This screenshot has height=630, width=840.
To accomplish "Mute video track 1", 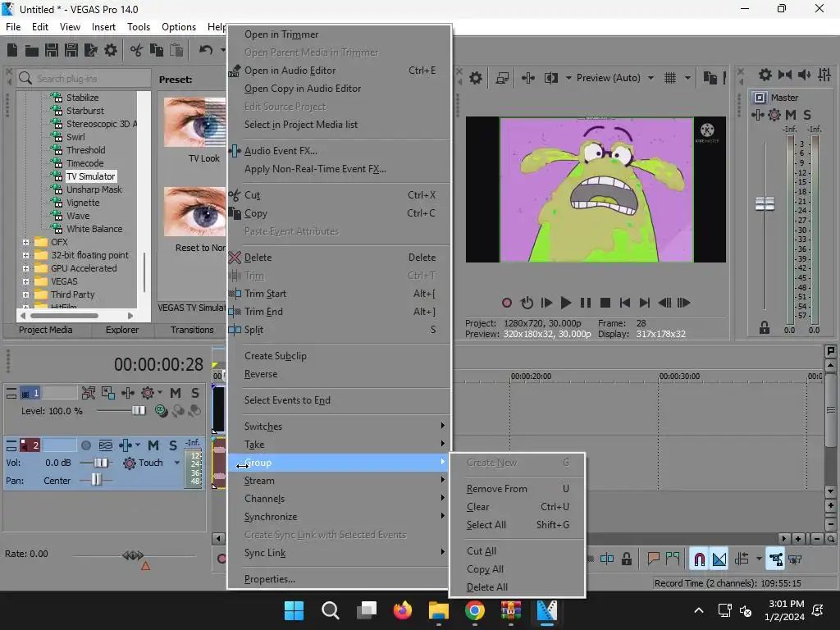I will [176, 393].
